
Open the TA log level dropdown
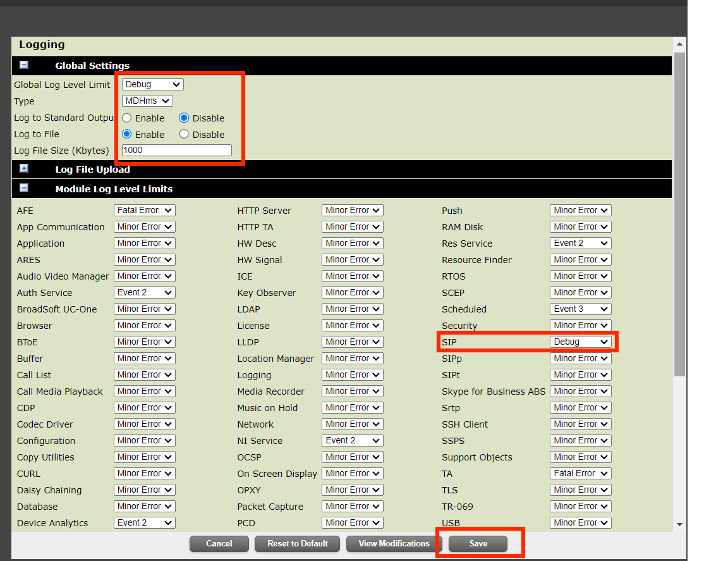580,473
